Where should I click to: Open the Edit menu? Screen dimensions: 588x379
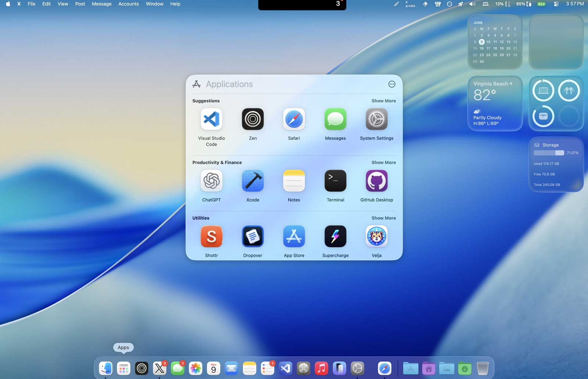click(x=46, y=4)
